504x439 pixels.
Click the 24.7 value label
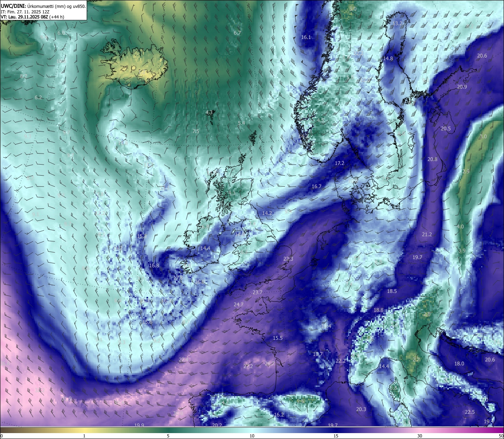pos(238,305)
